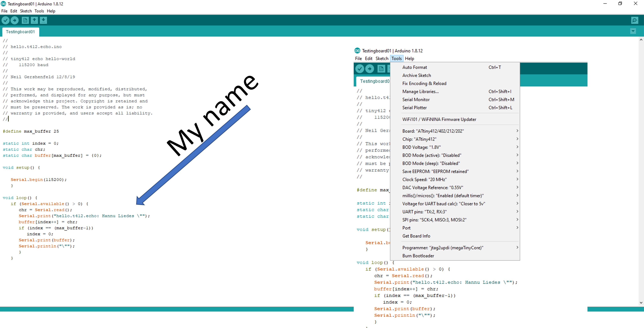Expand millis()/micros() Enabled submenu
The height and width of the screenshot is (328, 644).
(455, 196)
